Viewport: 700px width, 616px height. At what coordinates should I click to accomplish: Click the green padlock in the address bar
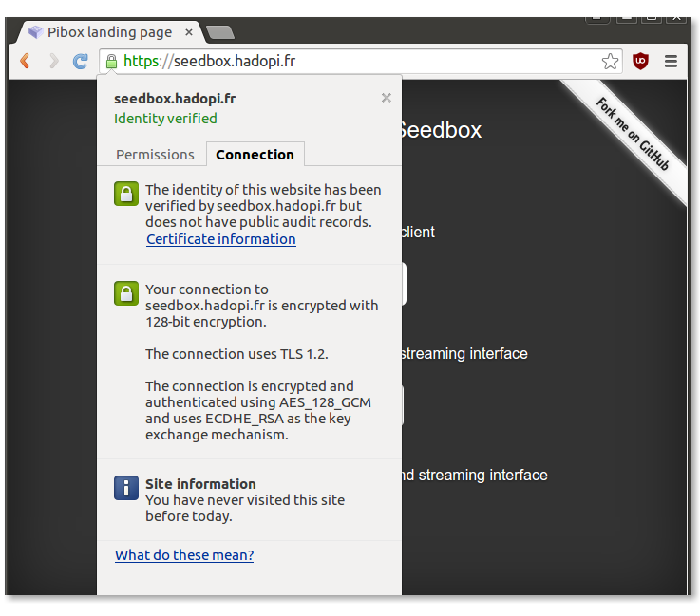112,62
